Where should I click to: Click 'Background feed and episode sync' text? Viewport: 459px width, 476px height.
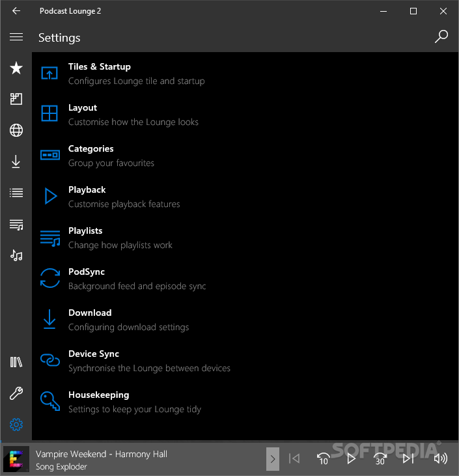[x=137, y=286]
